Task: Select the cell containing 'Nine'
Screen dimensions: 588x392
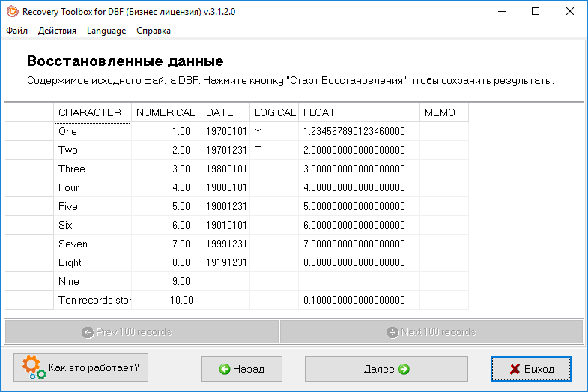Action: [x=93, y=281]
